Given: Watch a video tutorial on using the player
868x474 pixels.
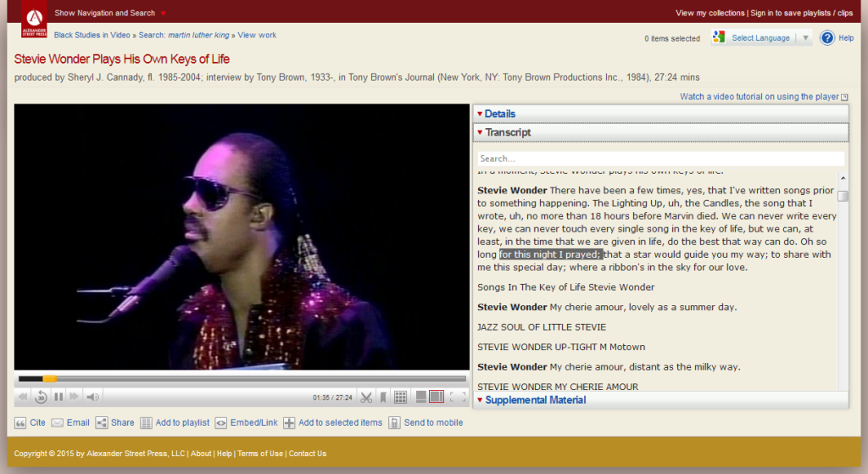Looking at the screenshot, I should [759, 97].
